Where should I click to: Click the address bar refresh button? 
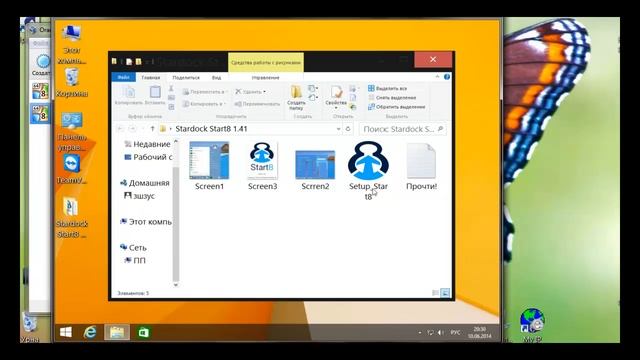(348, 129)
